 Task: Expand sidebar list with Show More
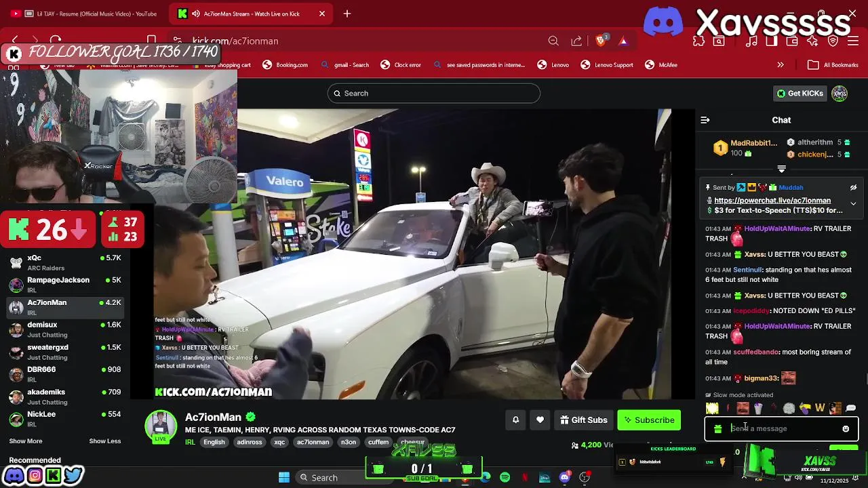point(26,441)
